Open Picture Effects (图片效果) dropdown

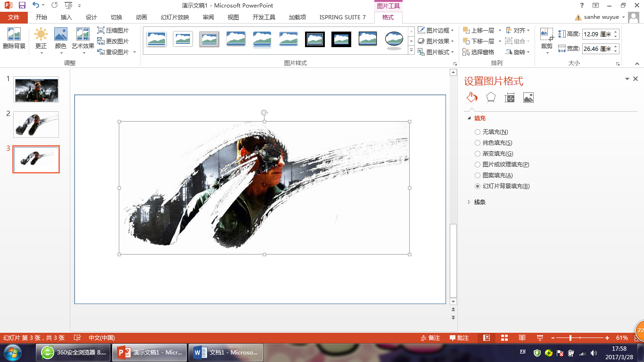click(x=436, y=41)
